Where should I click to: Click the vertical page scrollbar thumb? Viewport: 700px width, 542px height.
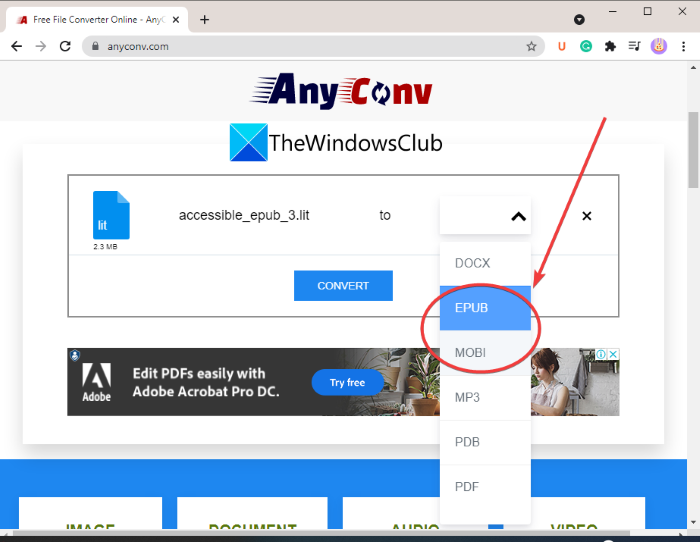(693, 150)
